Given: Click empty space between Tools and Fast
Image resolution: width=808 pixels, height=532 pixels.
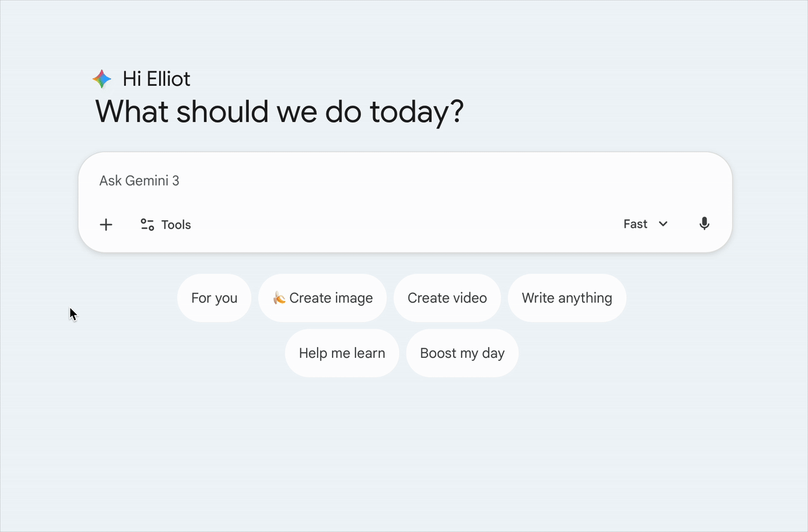Looking at the screenshot, I should point(404,225).
